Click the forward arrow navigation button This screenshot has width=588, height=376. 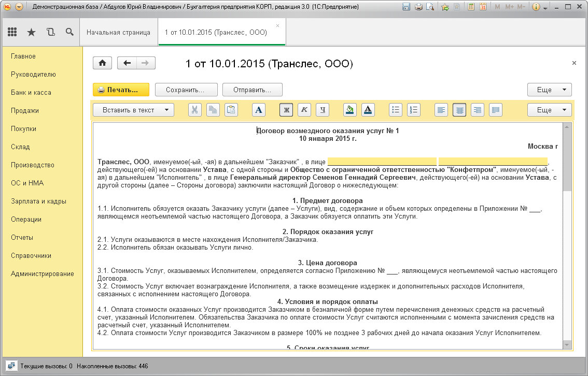pyautogui.click(x=146, y=63)
